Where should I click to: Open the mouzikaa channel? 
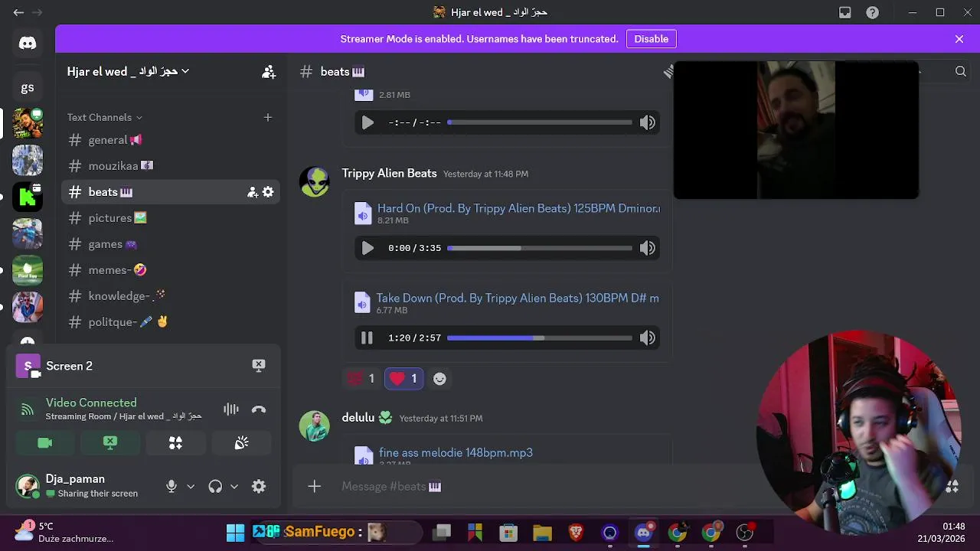pyautogui.click(x=171, y=166)
